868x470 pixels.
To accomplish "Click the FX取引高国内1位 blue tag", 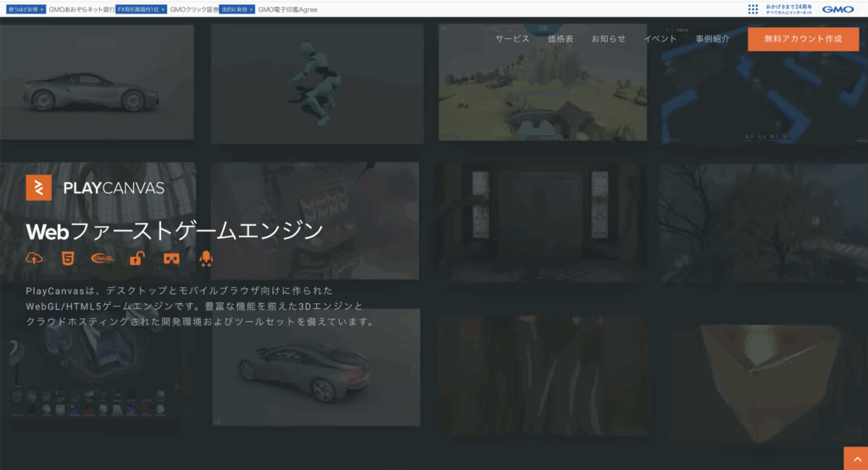I will point(142,9).
